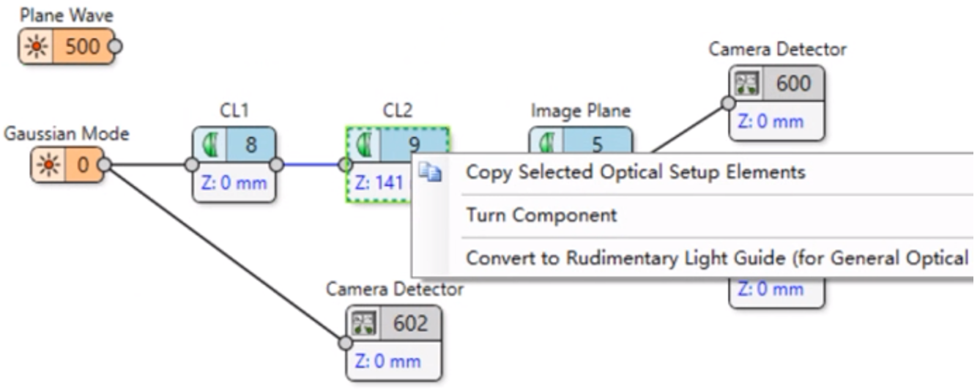This screenshot has width=980, height=389.
Task: Click the Gaussian Mode output connector
Action: coord(105,164)
